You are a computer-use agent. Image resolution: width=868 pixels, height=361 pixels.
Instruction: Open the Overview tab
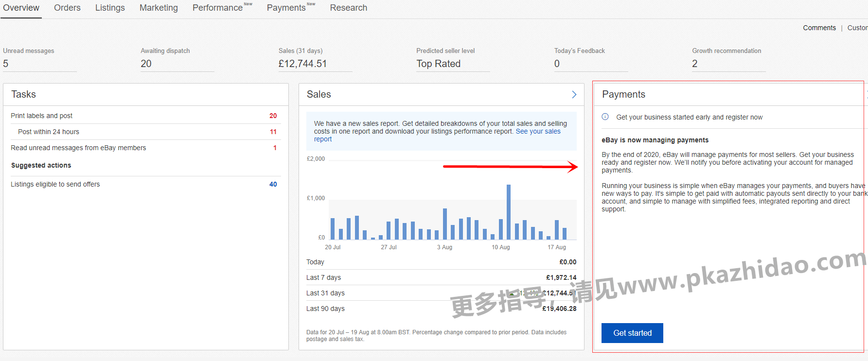[21, 8]
